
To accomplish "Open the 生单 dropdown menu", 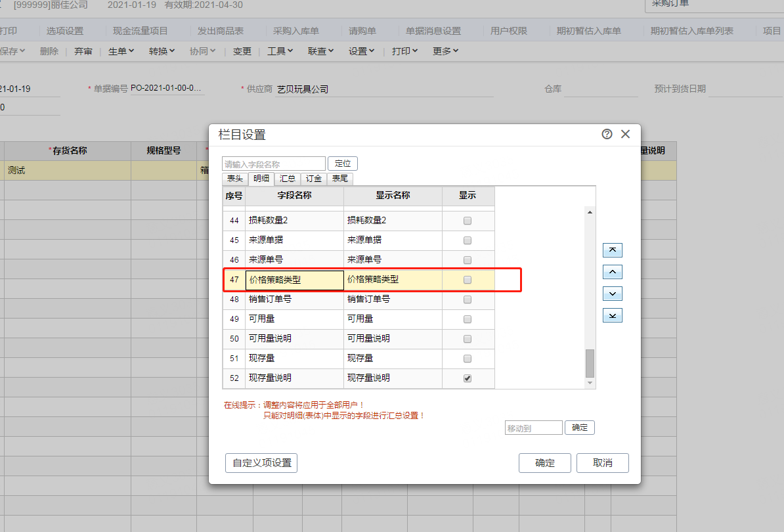I will [121, 51].
